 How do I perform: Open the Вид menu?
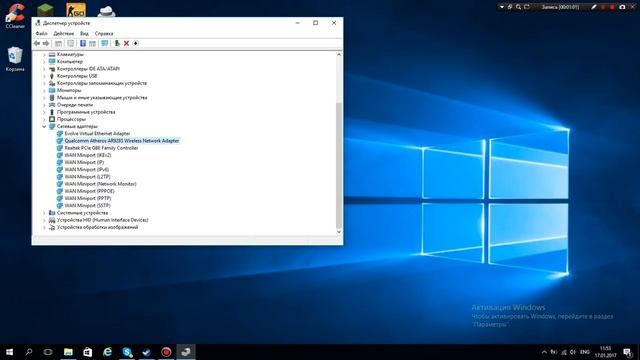point(84,33)
